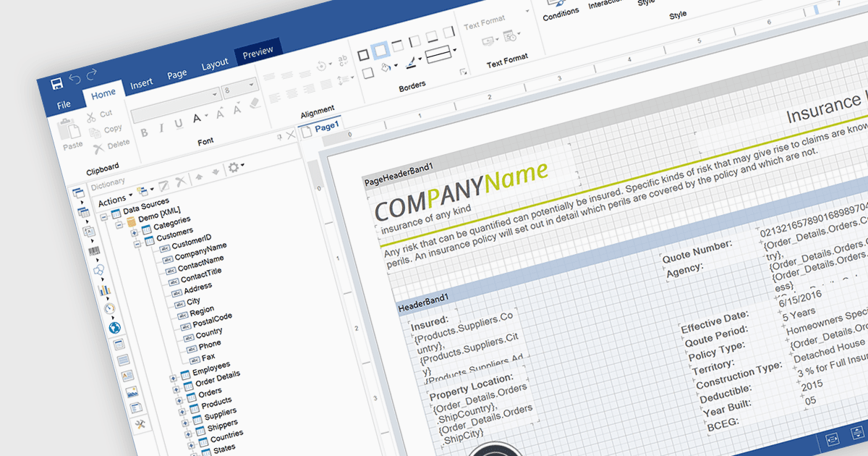Click the Shadow border icon

367,73
